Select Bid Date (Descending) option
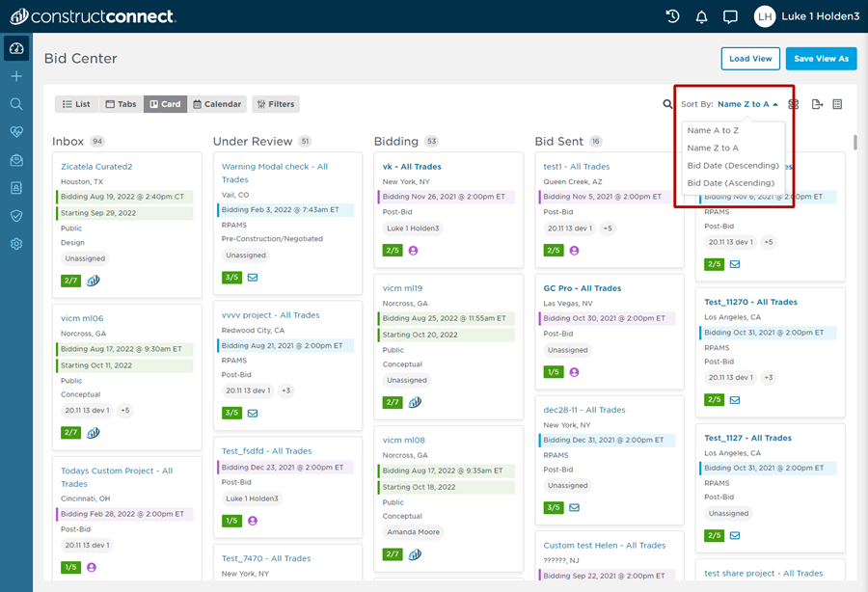 [x=734, y=166]
